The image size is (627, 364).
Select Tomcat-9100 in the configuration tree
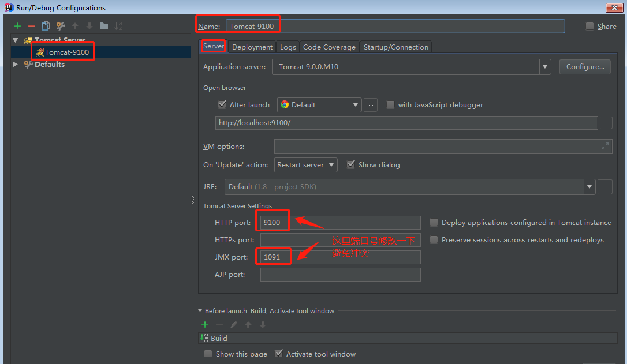coord(66,52)
